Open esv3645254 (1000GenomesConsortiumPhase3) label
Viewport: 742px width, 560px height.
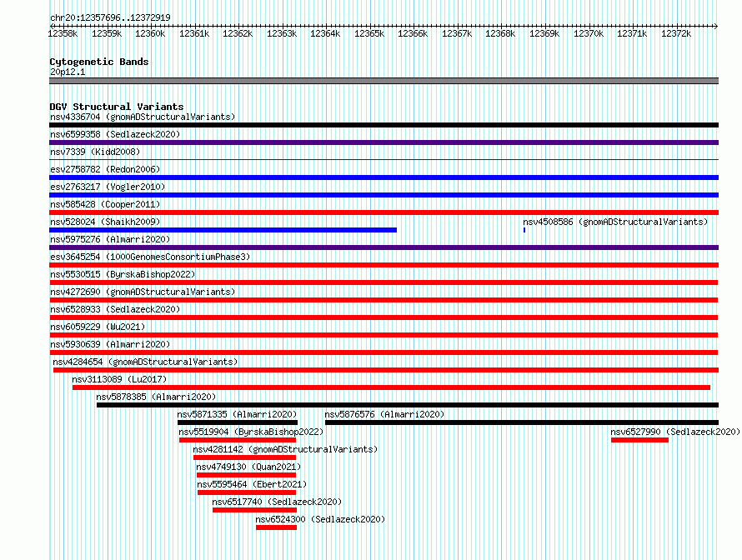(150, 257)
